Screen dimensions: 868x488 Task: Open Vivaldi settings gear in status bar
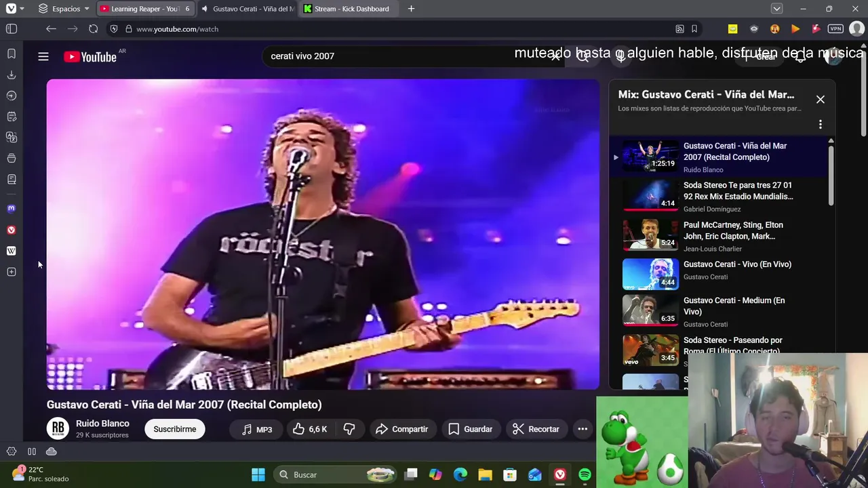point(12,451)
